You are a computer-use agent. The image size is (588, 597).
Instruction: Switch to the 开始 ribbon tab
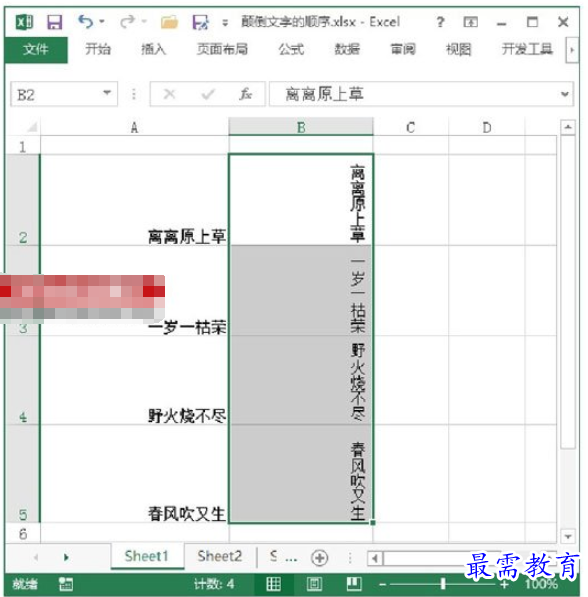pos(98,49)
